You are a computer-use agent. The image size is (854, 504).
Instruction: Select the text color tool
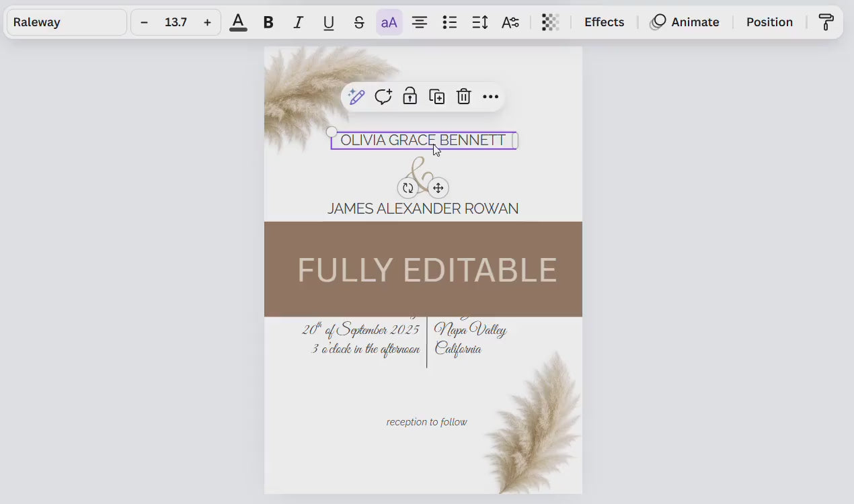(238, 22)
